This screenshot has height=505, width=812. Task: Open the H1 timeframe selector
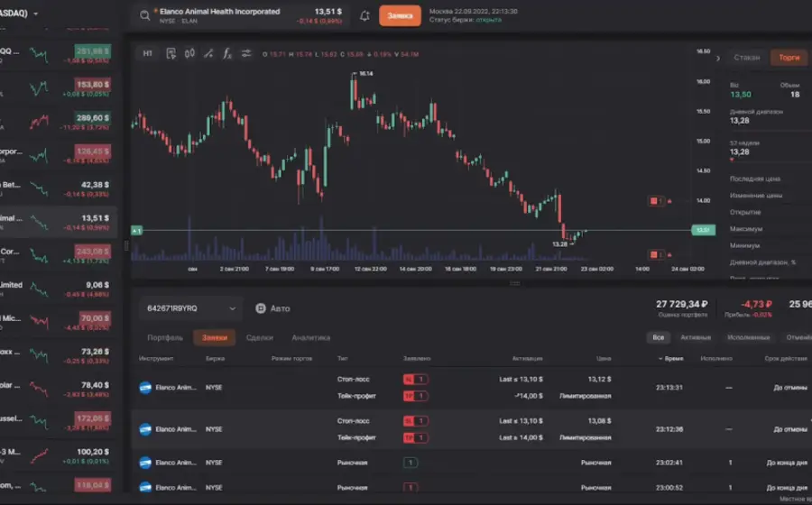point(148,53)
